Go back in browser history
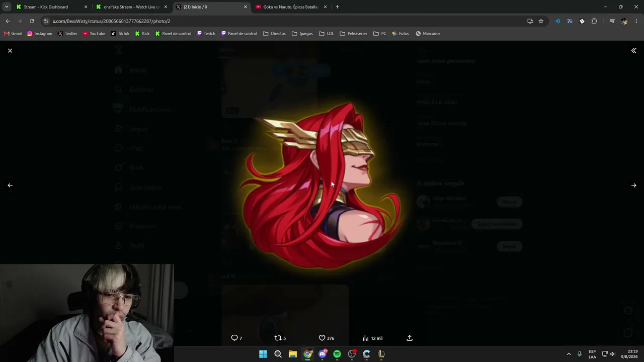Screen dimensions: 644x362 8,21
